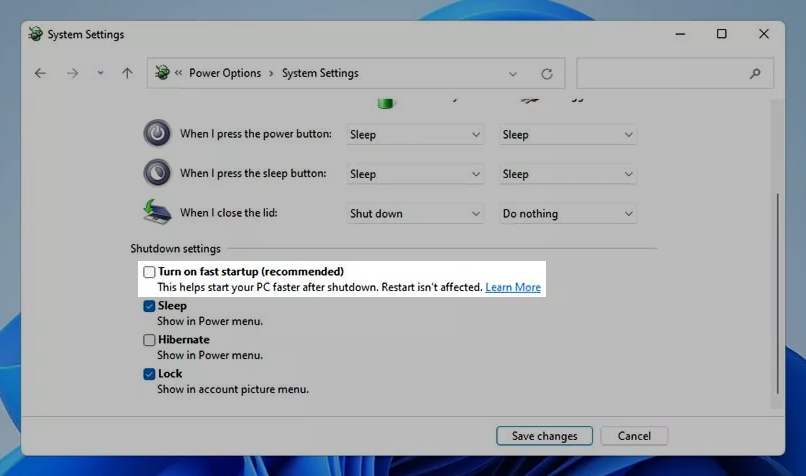This screenshot has width=806, height=476.
Task: Uncheck the Lock checkbox
Action: pos(149,374)
